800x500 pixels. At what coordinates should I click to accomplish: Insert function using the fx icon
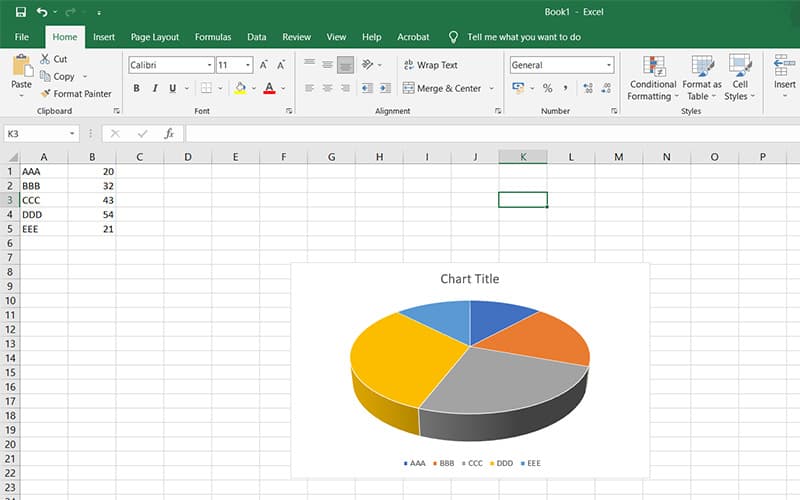(x=169, y=133)
